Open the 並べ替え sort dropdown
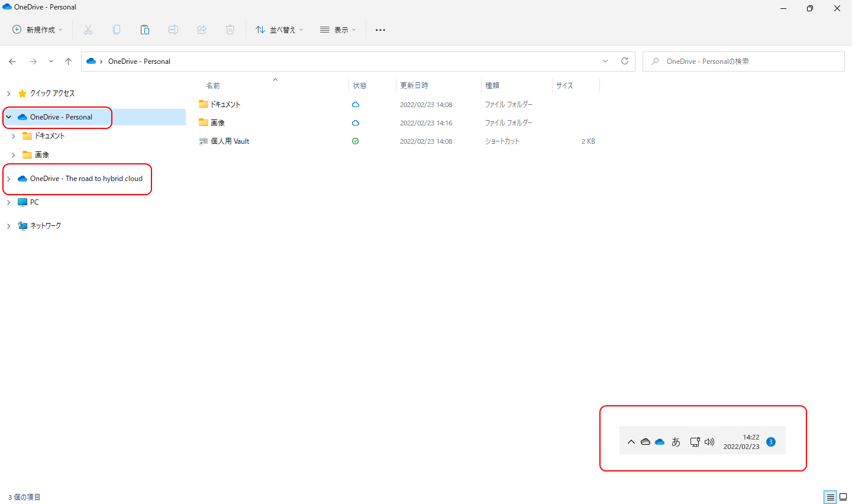This screenshot has width=852, height=504. (x=279, y=30)
